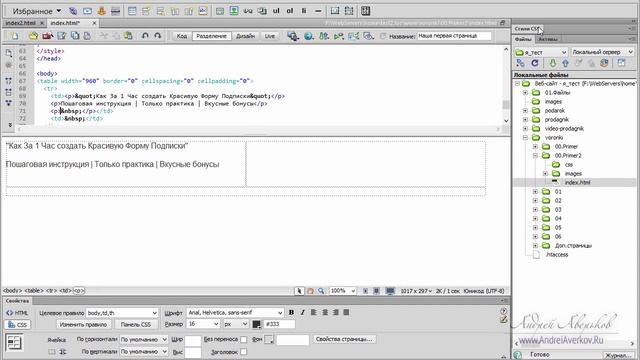Insert a Named Anchor
640x360 pixels.
click(102, 11)
